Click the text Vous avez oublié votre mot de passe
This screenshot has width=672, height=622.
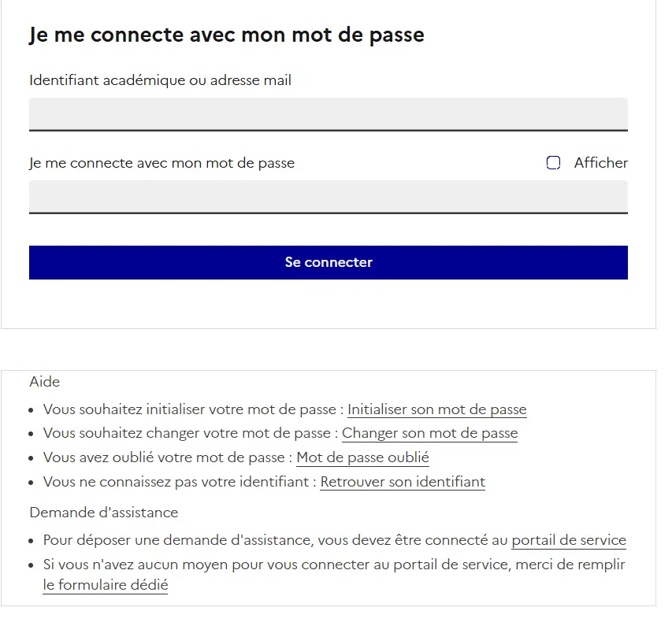pyautogui.click(x=166, y=457)
